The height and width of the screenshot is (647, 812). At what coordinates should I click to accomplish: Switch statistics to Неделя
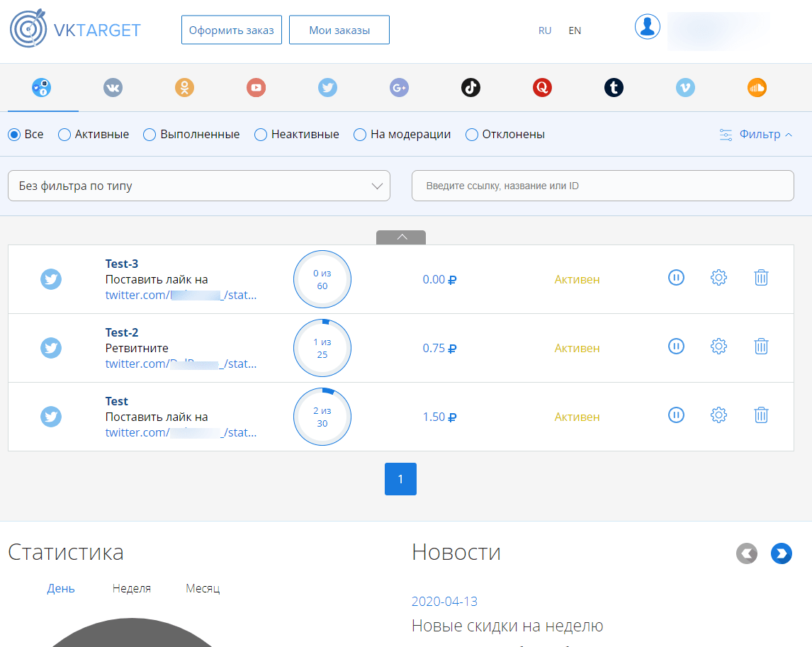132,588
